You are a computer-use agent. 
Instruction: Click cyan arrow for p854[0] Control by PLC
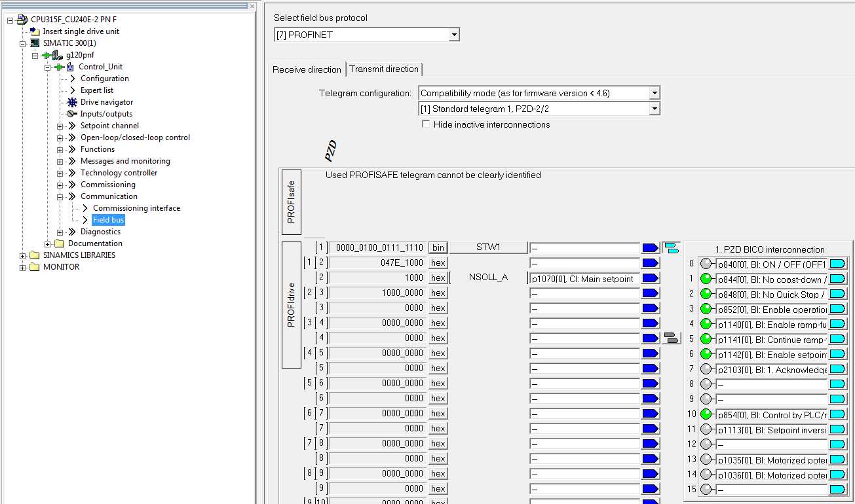click(837, 414)
